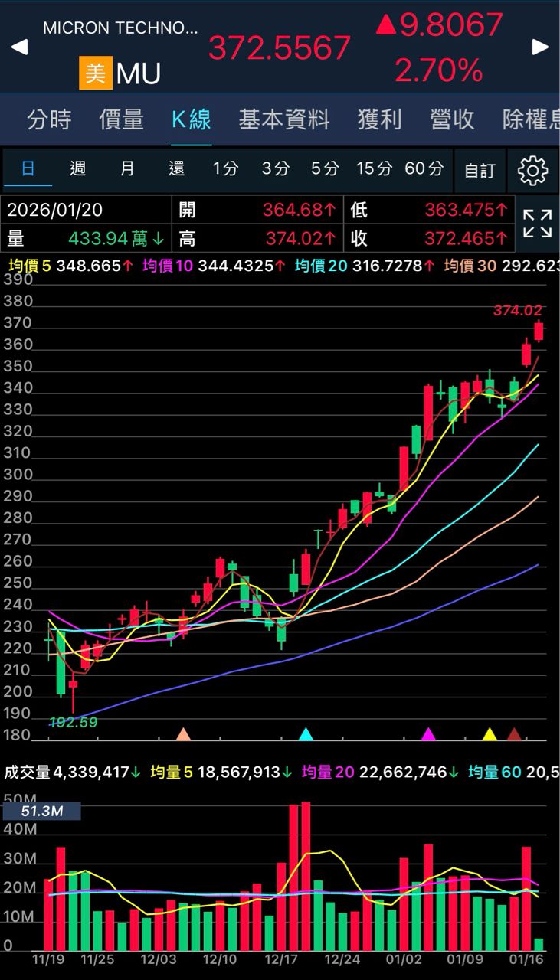Expand chart to fullscreen
560x980 pixels.
point(537,224)
